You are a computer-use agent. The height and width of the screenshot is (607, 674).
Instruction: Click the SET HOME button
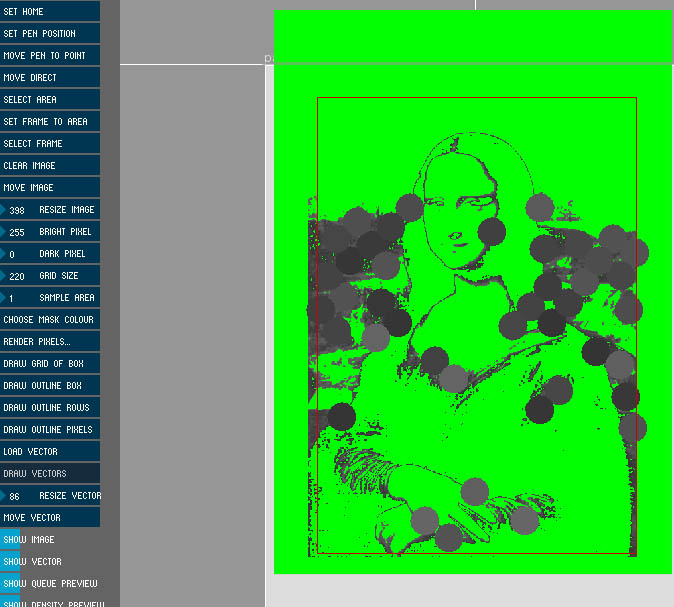(50, 11)
